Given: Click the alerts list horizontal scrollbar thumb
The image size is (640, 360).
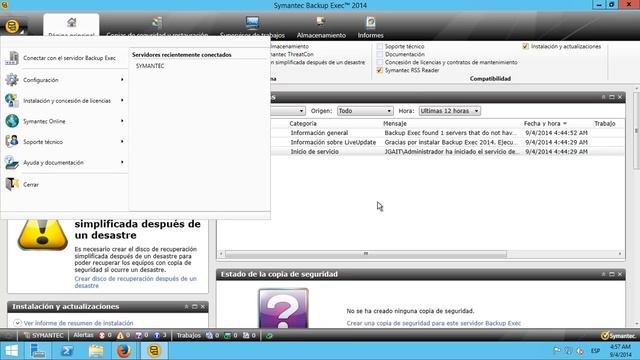Looking at the screenshot, I should click(366, 254).
